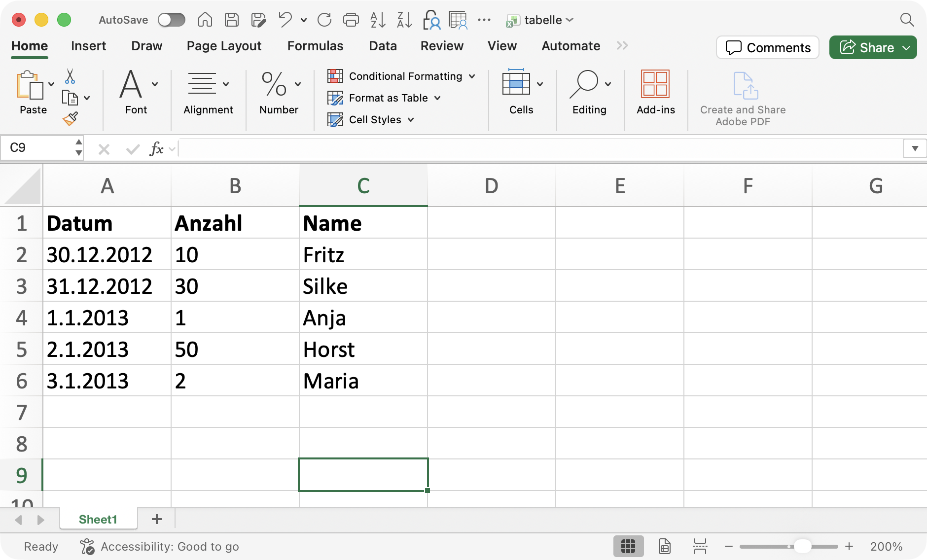Click the Comments button
This screenshot has width=927, height=560.
[x=768, y=48]
